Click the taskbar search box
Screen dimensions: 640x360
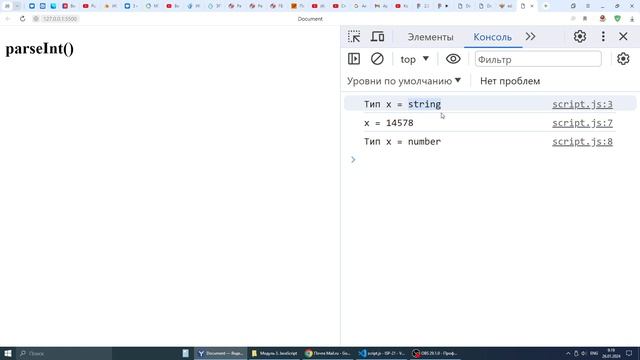click(x=64, y=353)
